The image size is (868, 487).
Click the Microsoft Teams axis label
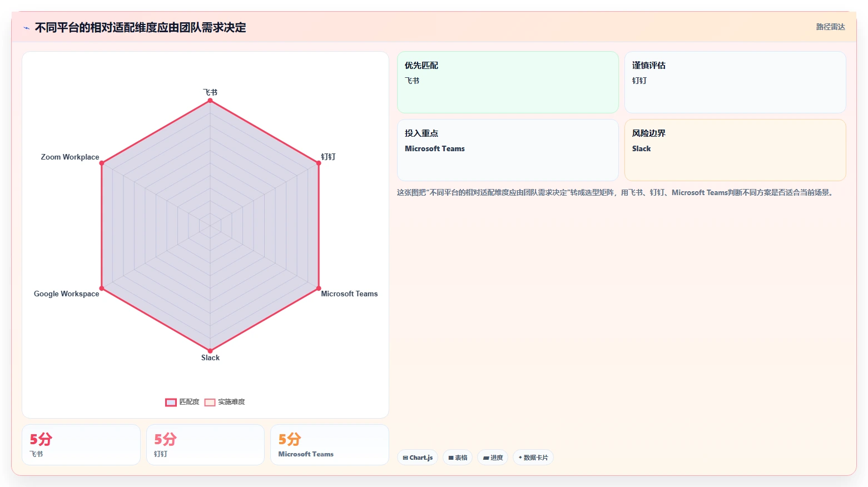tap(349, 294)
